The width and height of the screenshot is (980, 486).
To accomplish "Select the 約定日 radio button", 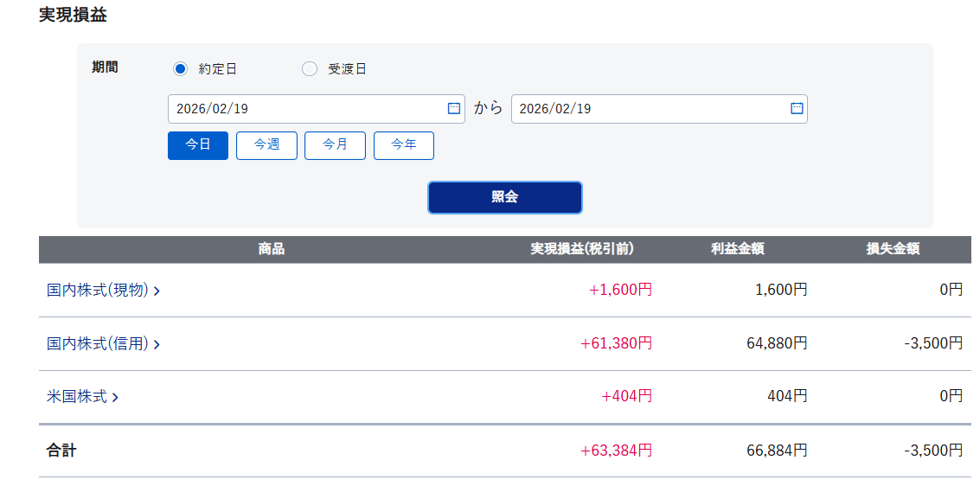I will [180, 69].
